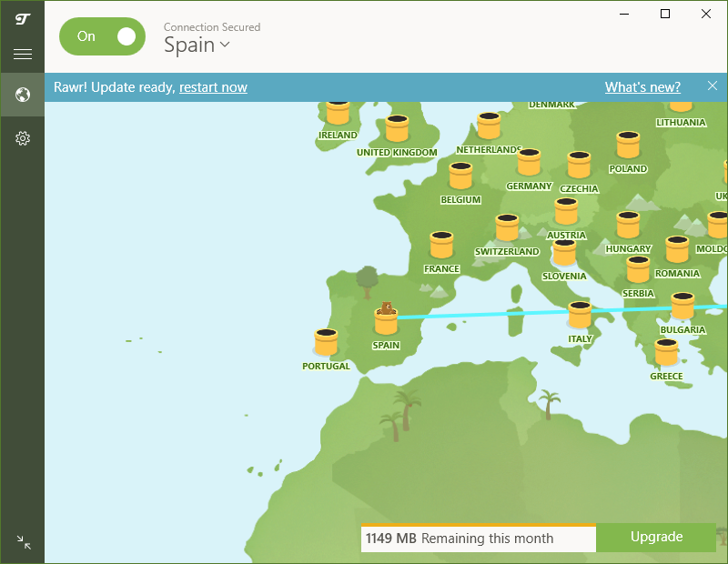
Task: Click the shrink window arrows icon
Action: tap(24, 542)
